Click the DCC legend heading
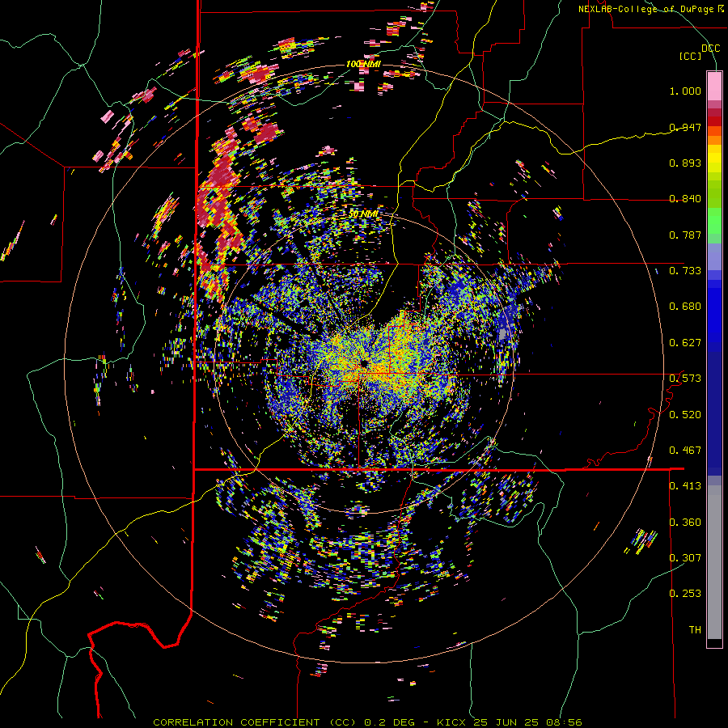This screenshot has height=728, width=728. tap(711, 49)
